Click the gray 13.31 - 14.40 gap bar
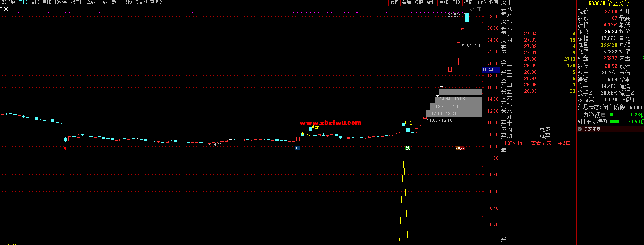The image size is (644, 245). click(456, 107)
